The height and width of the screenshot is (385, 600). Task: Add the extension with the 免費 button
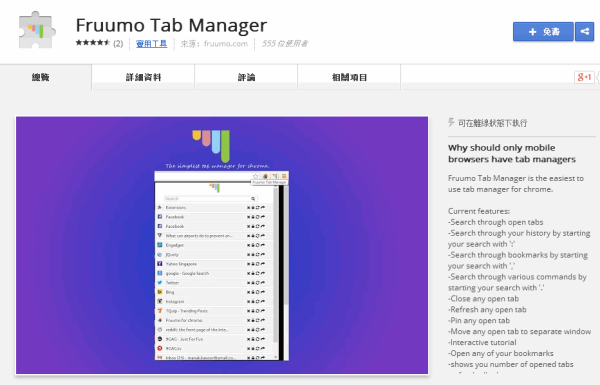click(x=543, y=31)
